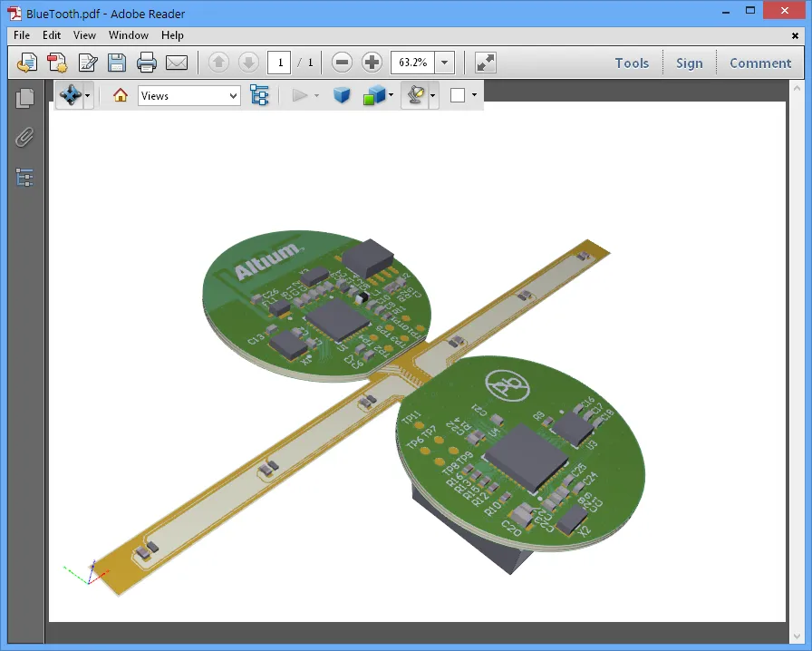Screen dimensions: 812x651
Task: Click the Email document icon
Action: 177,63
